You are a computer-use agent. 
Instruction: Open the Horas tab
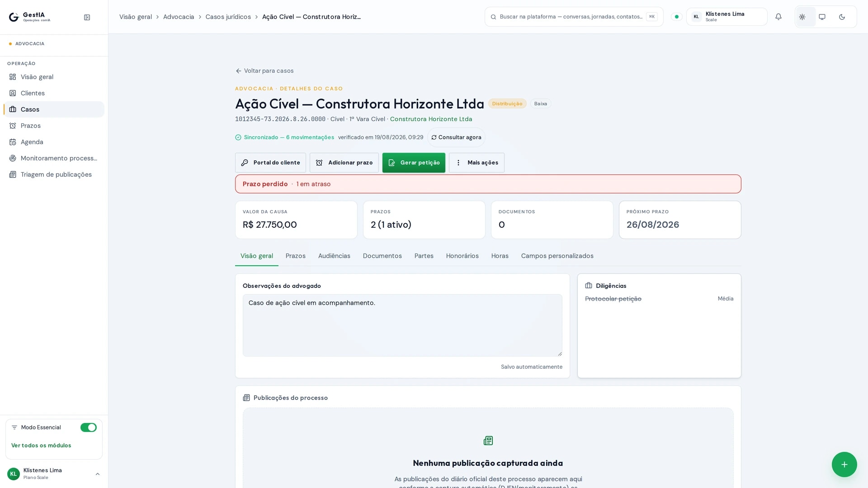coord(500,256)
